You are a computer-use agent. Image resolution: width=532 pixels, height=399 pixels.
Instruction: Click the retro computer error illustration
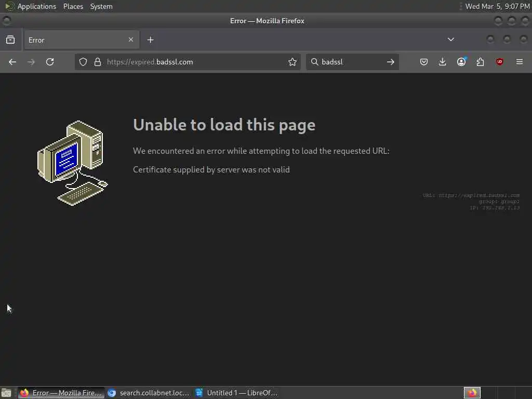73,163
